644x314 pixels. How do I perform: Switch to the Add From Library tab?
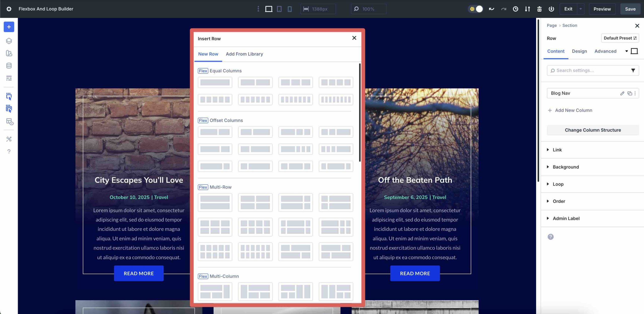point(244,54)
